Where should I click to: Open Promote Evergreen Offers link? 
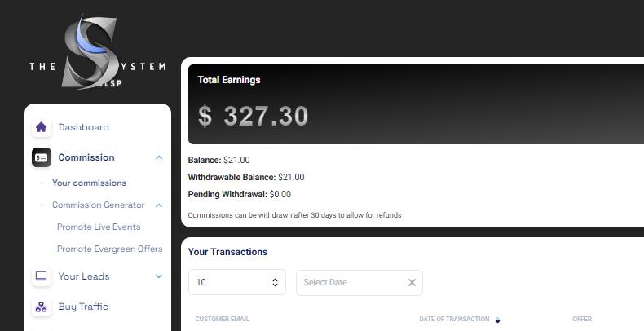pyautogui.click(x=109, y=249)
